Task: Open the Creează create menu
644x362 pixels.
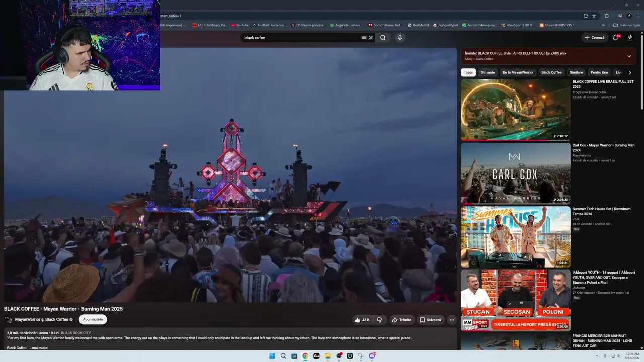Action: (595, 38)
